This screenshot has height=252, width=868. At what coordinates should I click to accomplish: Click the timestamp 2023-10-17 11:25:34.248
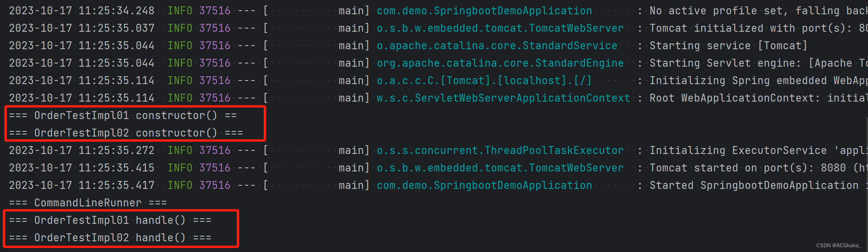click(82, 11)
